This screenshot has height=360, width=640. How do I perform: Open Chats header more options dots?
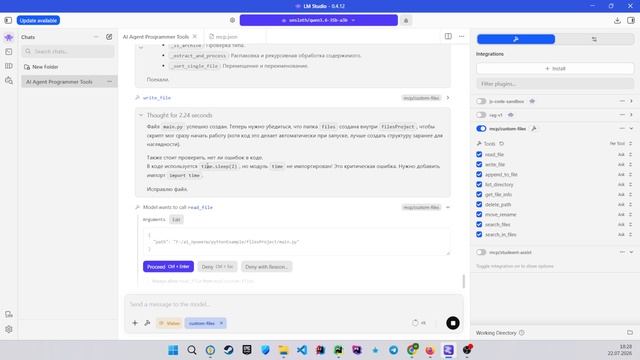coord(96,37)
